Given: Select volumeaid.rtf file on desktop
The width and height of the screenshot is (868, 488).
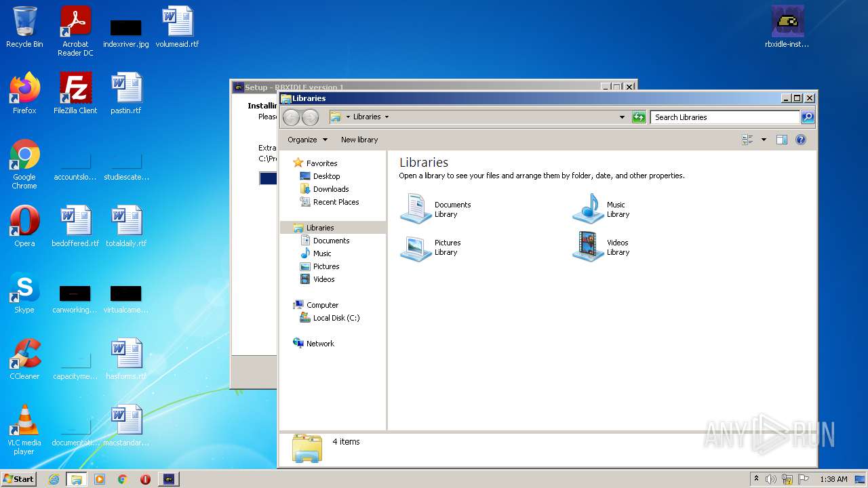Looking at the screenshot, I should [177, 27].
